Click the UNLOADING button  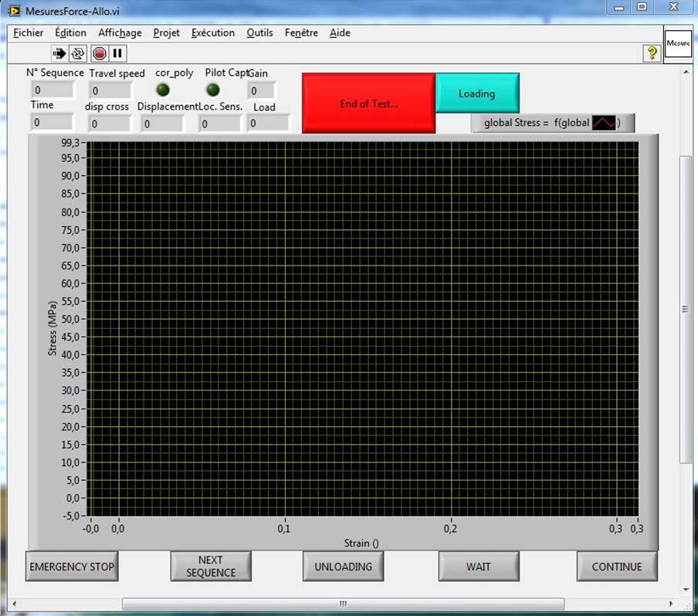coord(343,566)
